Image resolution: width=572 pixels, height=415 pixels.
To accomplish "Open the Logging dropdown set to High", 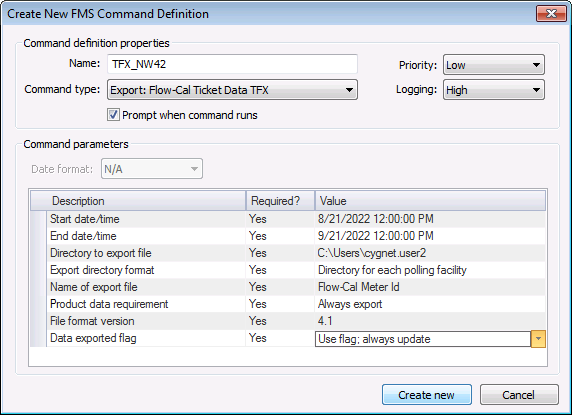I will point(494,90).
